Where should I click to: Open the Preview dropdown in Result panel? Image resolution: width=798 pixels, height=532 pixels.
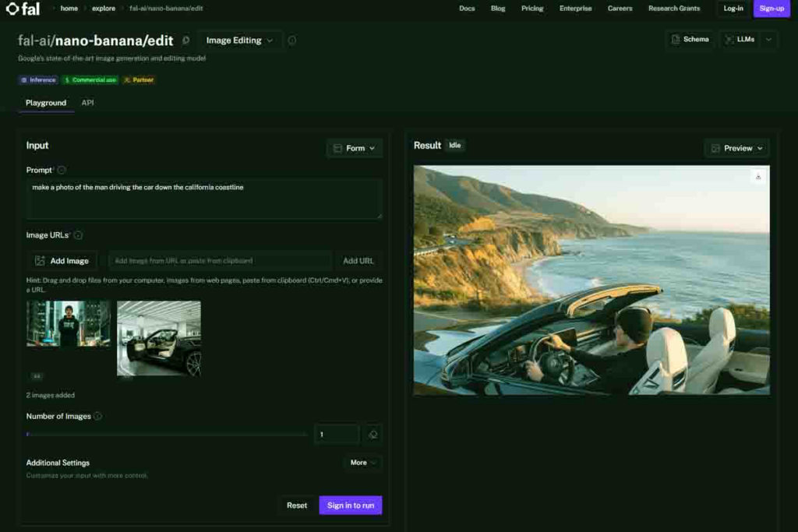point(736,148)
